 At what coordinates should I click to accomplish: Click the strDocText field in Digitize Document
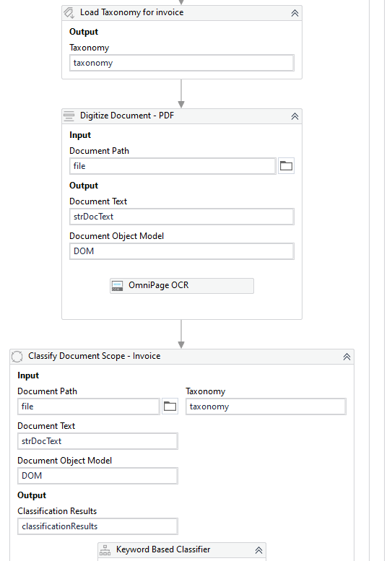[182, 217]
